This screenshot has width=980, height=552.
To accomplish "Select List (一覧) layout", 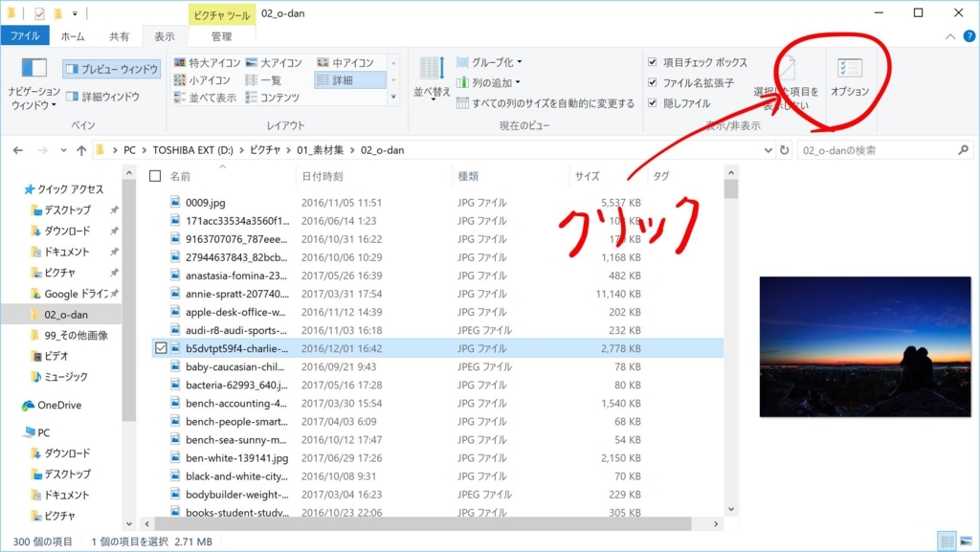I will pyautogui.click(x=263, y=80).
